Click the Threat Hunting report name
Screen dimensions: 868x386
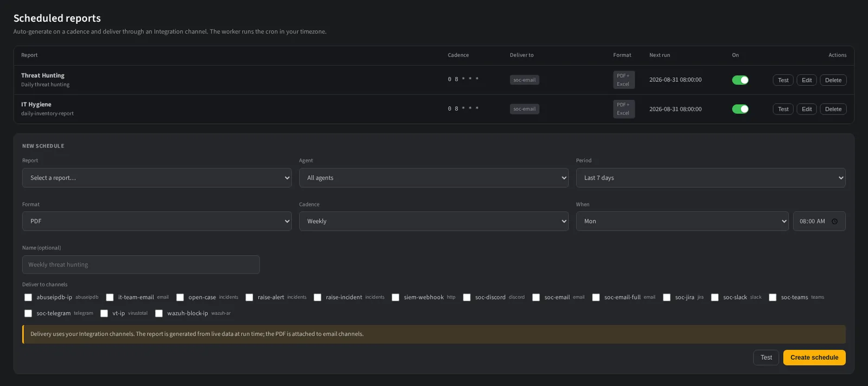(43, 75)
